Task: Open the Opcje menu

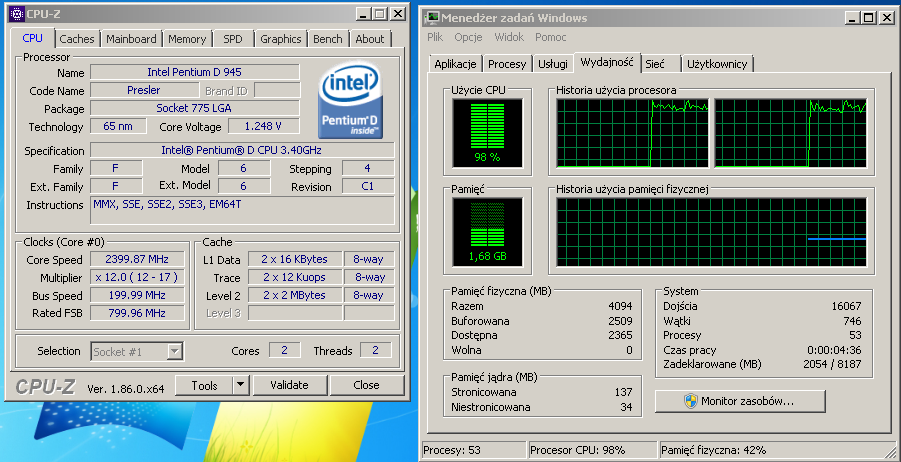Action: point(468,37)
